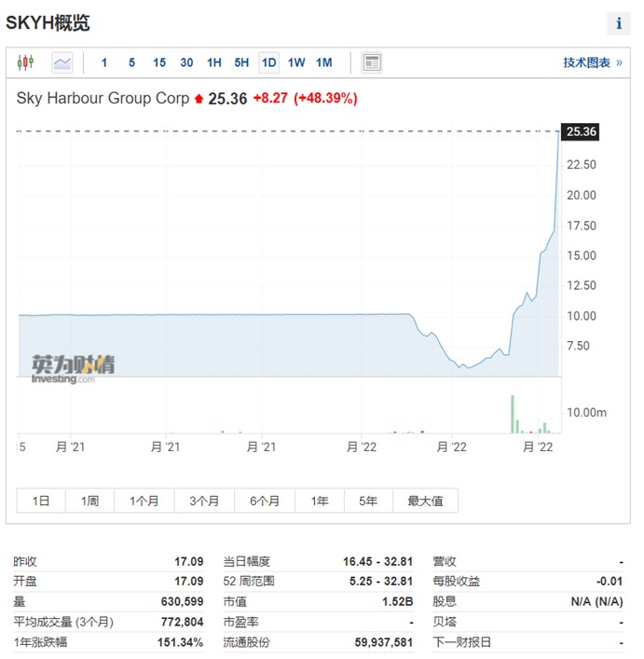The height and width of the screenshot is (659, 644).
Task: Click the (+48.39%) percent change
Action: 325,99
